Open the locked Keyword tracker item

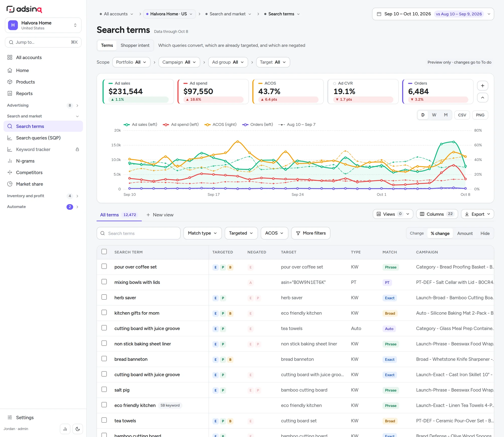[43, 150]
